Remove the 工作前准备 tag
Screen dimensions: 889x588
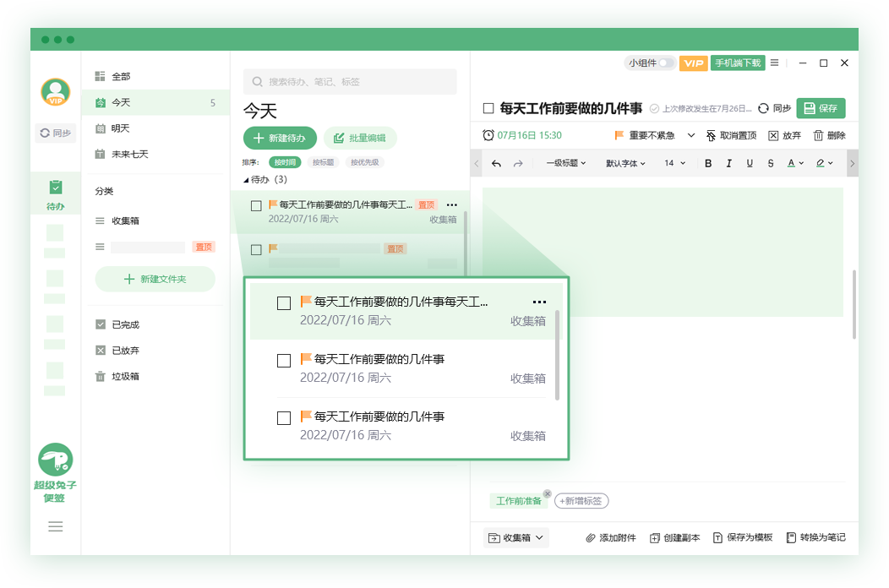pyautogui.click(x=547, y=494)
